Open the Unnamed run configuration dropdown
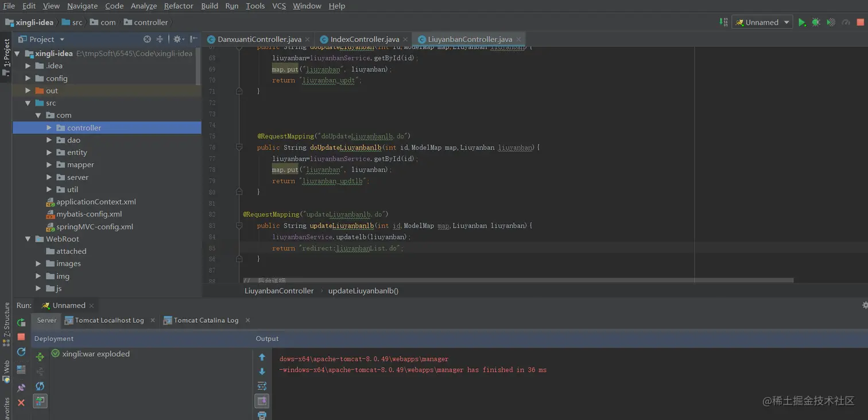The width and height of the screenshot is (868, 420). tap(762, 22)
